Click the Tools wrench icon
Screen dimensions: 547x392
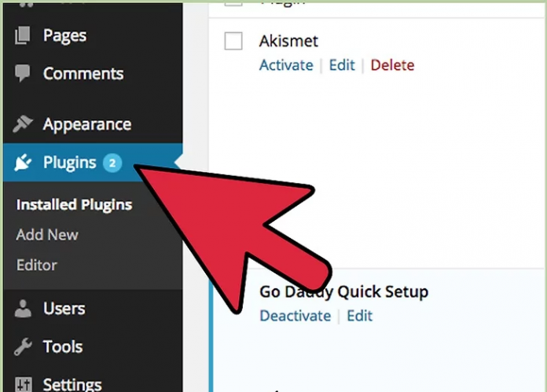pos(24,346)
